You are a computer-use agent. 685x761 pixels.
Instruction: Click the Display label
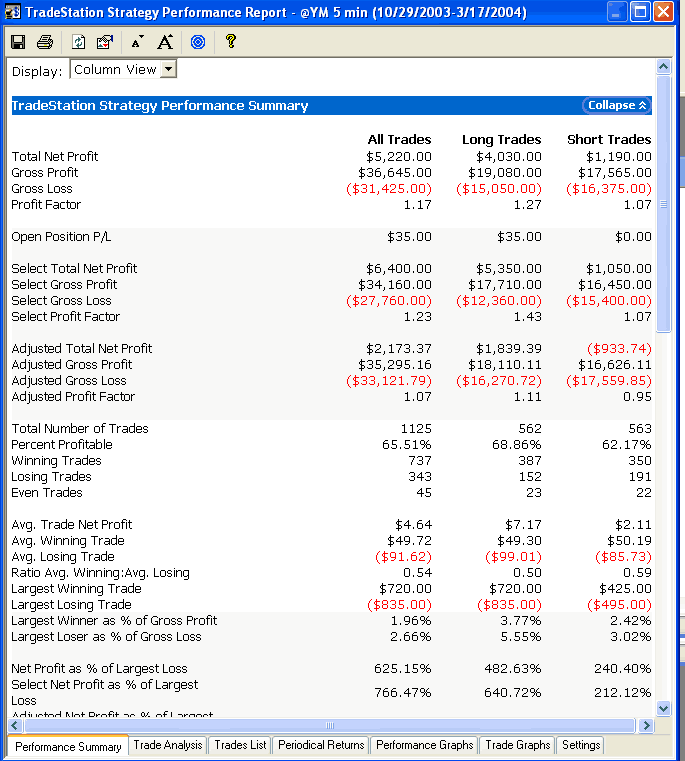pos(37,71)
